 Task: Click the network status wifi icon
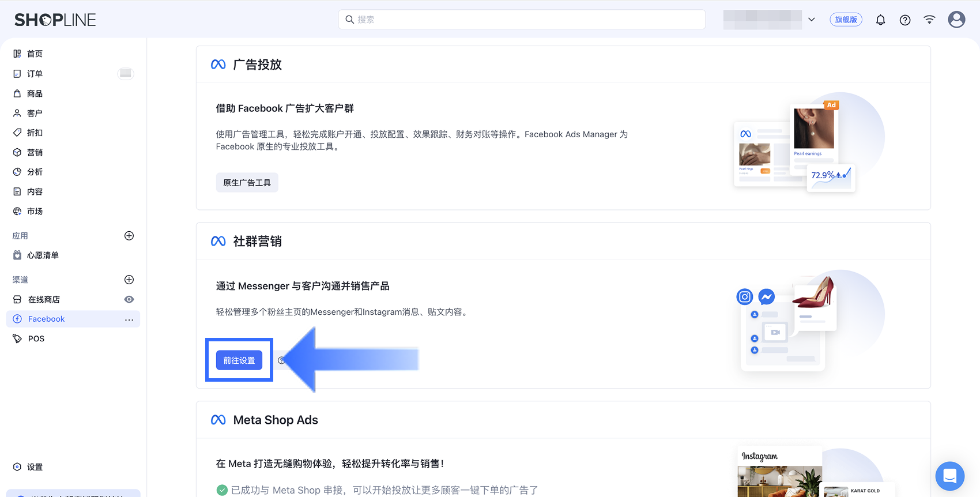coord(929,20)
